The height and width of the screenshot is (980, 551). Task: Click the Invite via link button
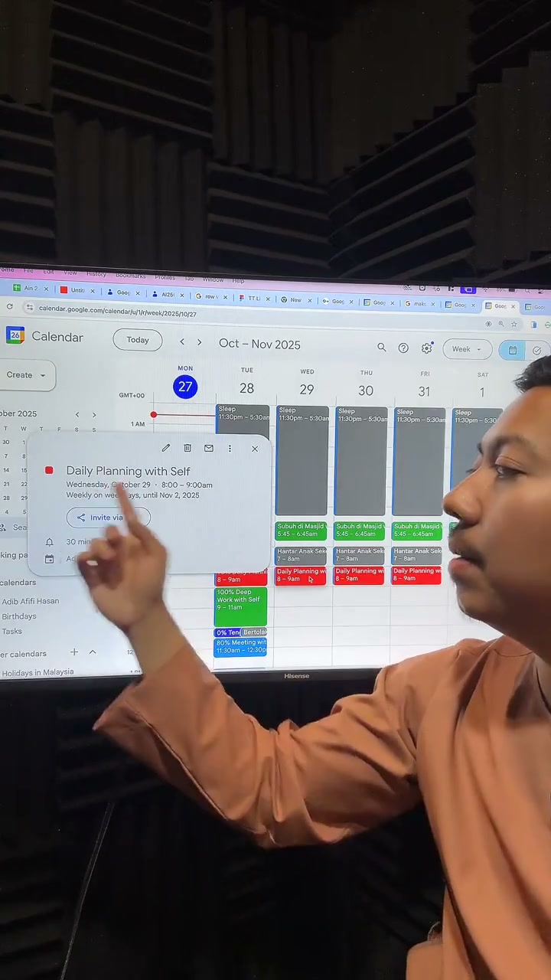108,518
